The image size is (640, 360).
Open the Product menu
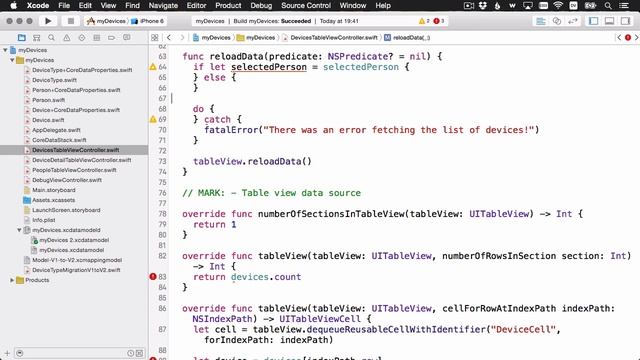[228, 6]
